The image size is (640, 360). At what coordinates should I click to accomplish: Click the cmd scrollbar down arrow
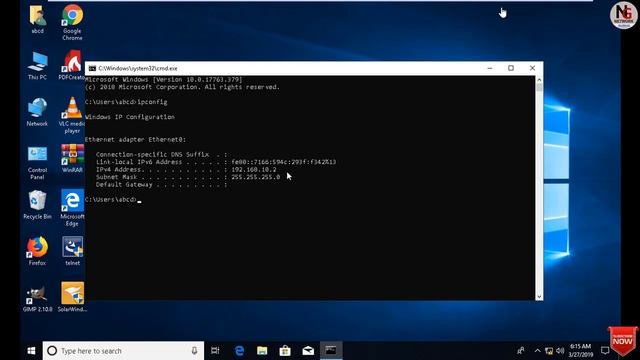click(539, 297)
